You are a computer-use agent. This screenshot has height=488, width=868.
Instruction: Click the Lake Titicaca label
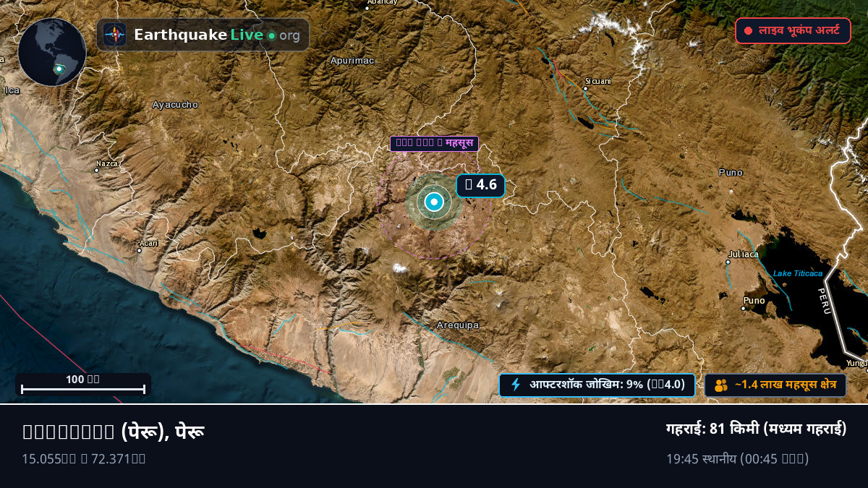tap(798, 273)
